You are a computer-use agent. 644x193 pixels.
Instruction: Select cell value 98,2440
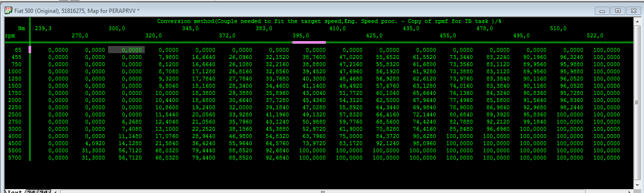click(571, 107)
